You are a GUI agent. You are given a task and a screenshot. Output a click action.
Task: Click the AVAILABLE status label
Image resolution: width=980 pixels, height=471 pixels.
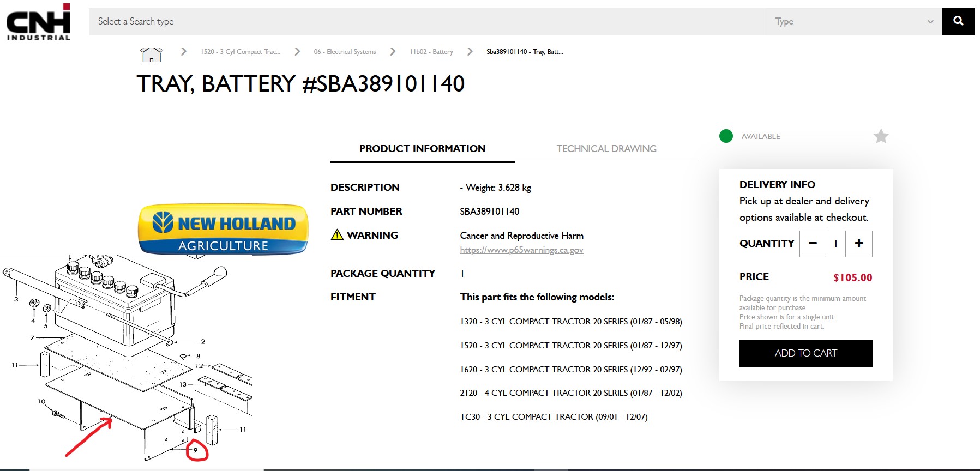point(760,136)
